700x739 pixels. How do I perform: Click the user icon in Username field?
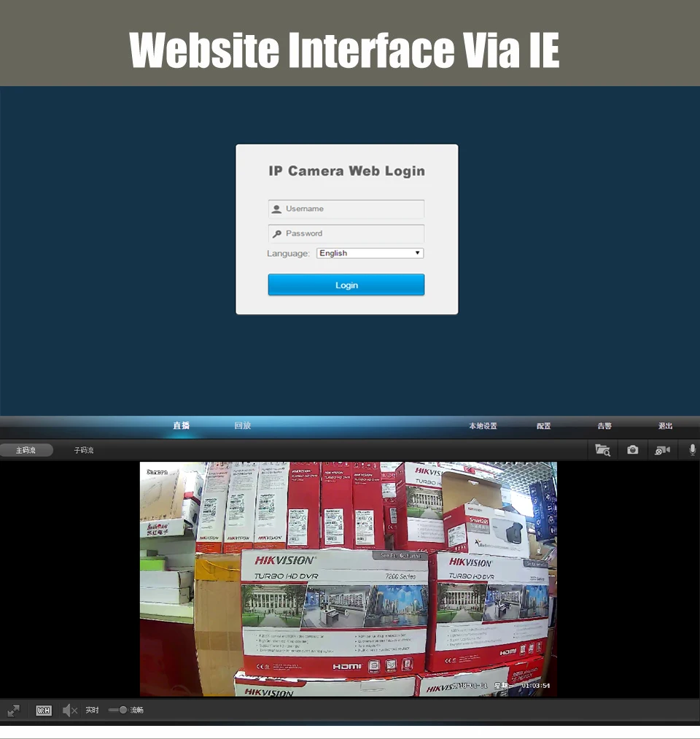[x=276, y=209]
